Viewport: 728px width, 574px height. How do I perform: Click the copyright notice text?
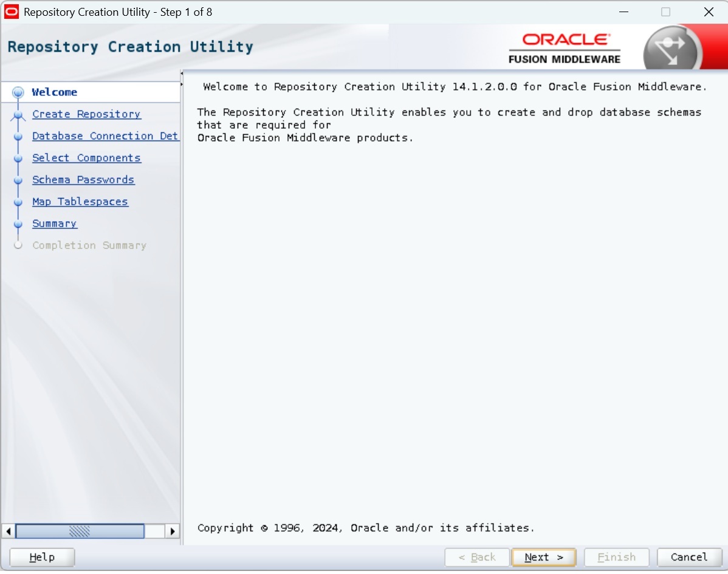(x=366, y=528)
